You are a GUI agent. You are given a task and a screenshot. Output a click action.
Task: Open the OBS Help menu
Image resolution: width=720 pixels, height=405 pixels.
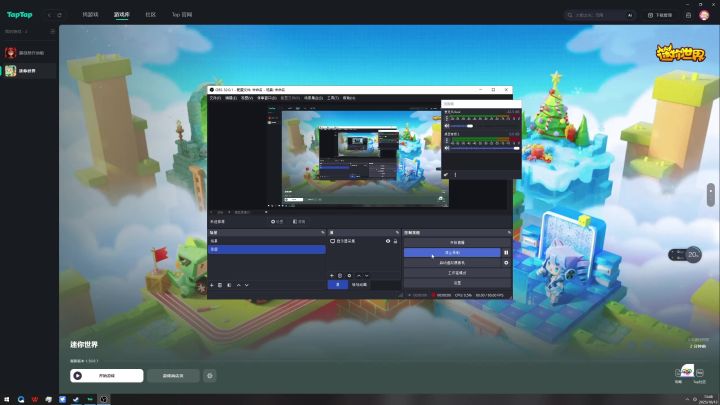(x=349, y=98)
